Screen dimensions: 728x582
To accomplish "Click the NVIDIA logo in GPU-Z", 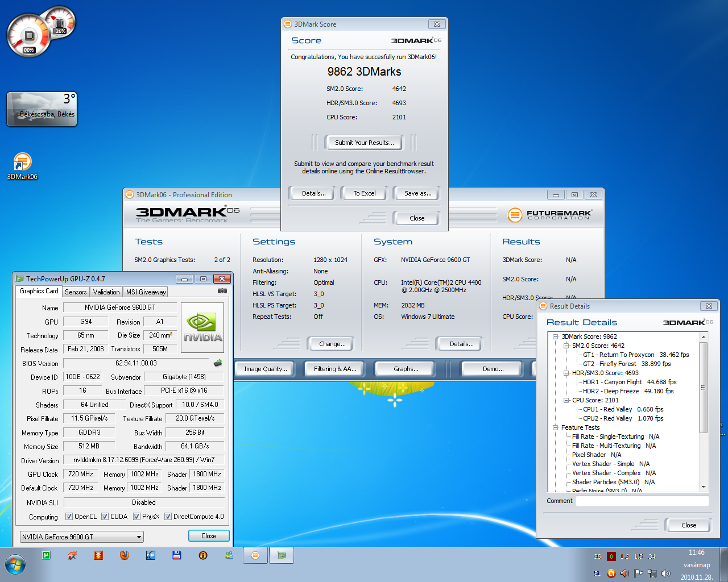I will (202, 327).
